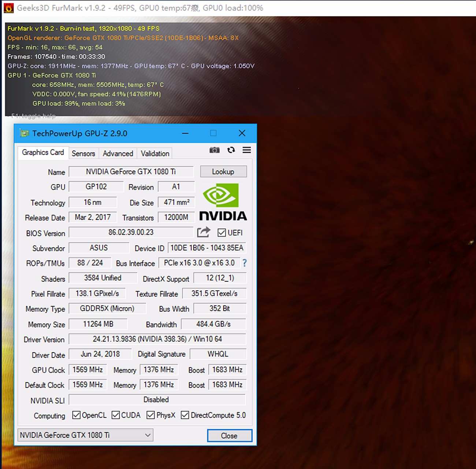Screen dimensions: 476x469
Task: Click the GPU-Z screenshot camera icon
Action: (x=215, y=150)
